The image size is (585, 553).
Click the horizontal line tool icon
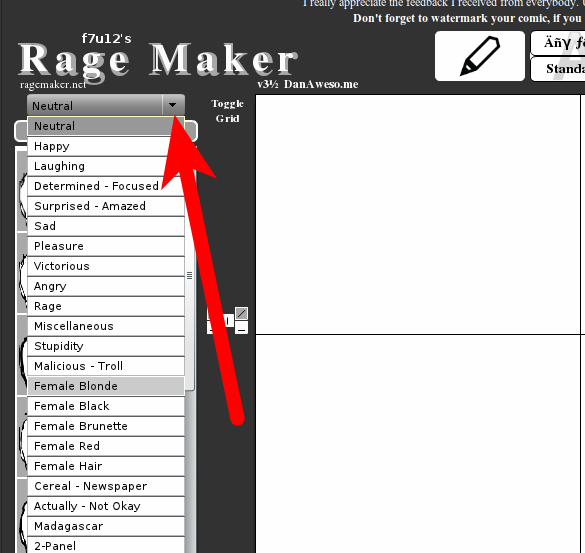tap(241, 329)
